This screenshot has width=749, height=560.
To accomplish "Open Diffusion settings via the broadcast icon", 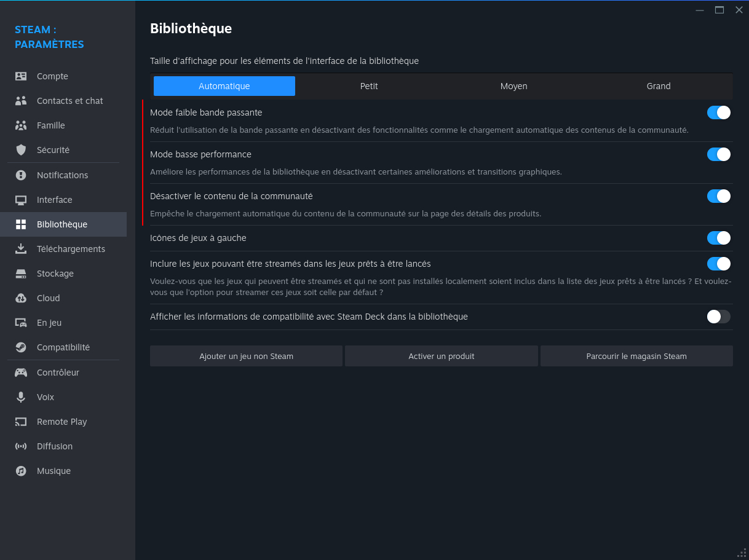I will pyautogui.click(x=21, y=446).
